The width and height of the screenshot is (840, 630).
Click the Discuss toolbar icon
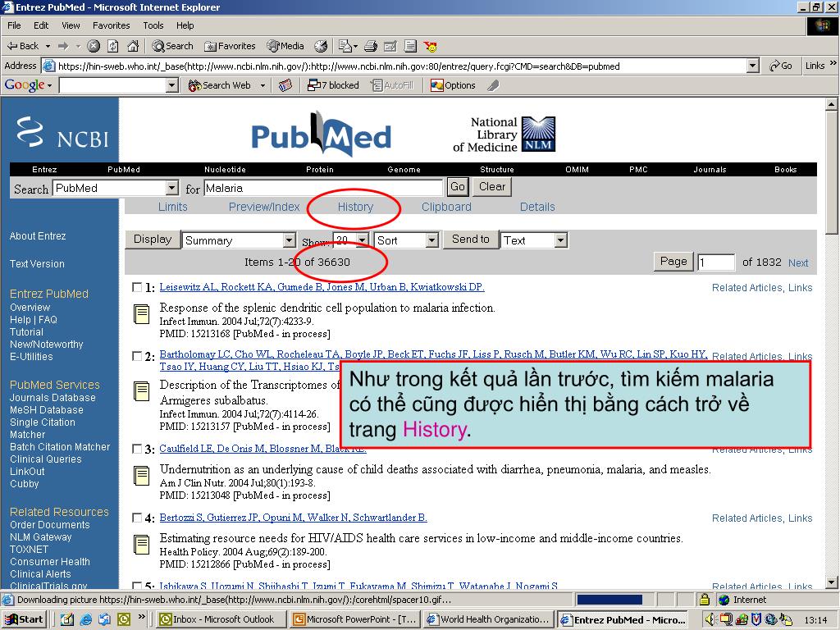pos(410,46)
